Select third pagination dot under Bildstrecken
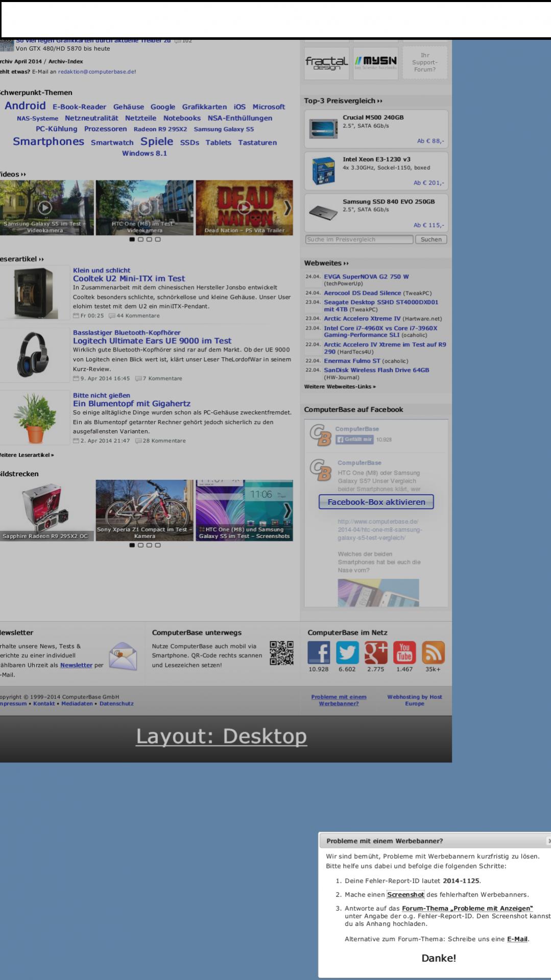This screenshot has height=980, width=551. coord(149,545)
